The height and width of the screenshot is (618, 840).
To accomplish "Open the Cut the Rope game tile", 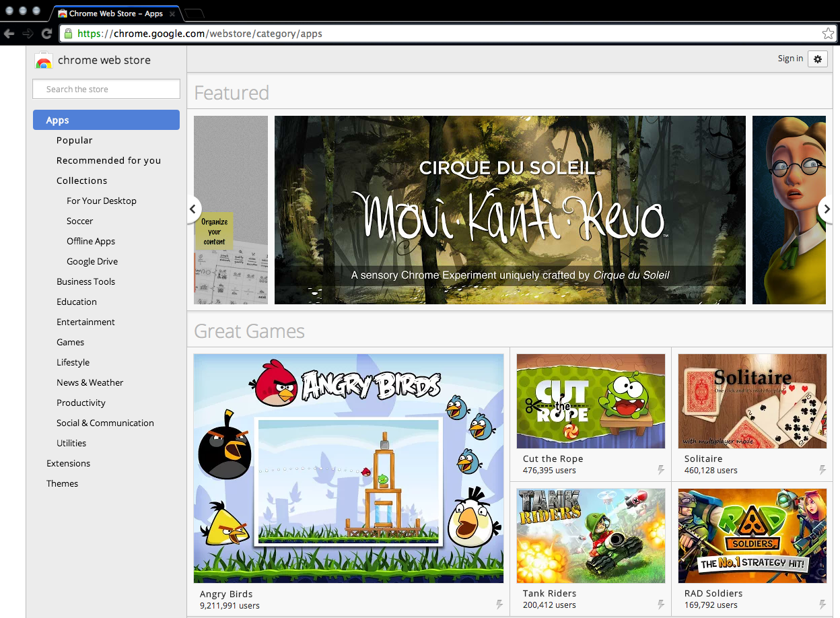I will pos(590,414).
